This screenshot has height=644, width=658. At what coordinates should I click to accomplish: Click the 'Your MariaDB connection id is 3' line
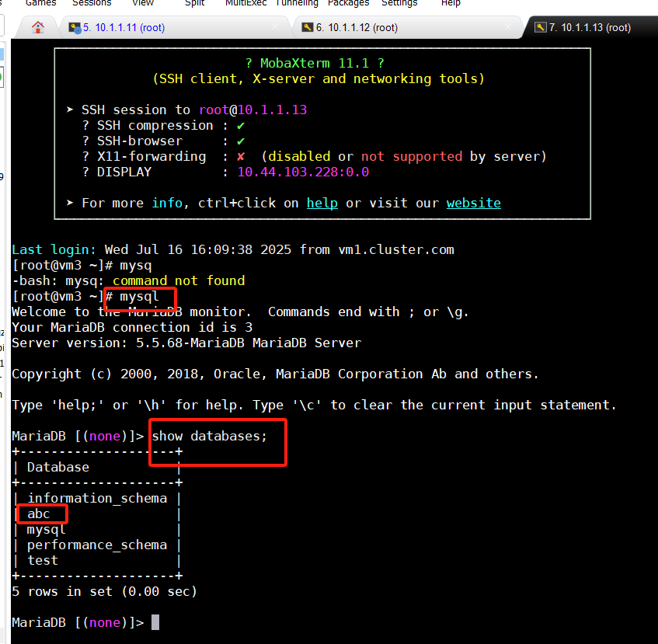(x=132, y=328)
